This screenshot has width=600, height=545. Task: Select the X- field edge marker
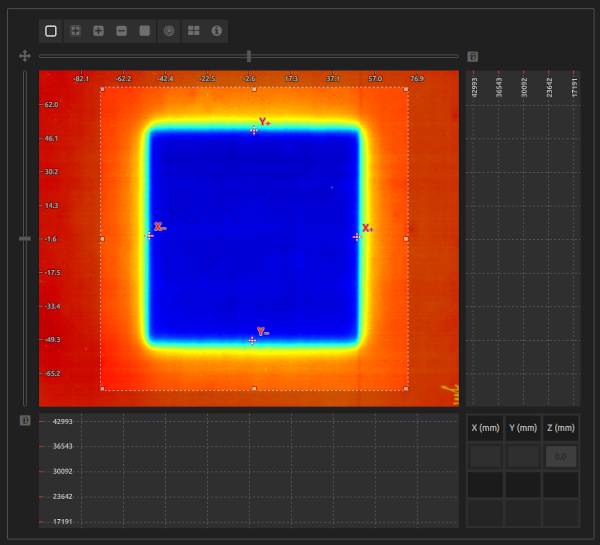point(149,236)
